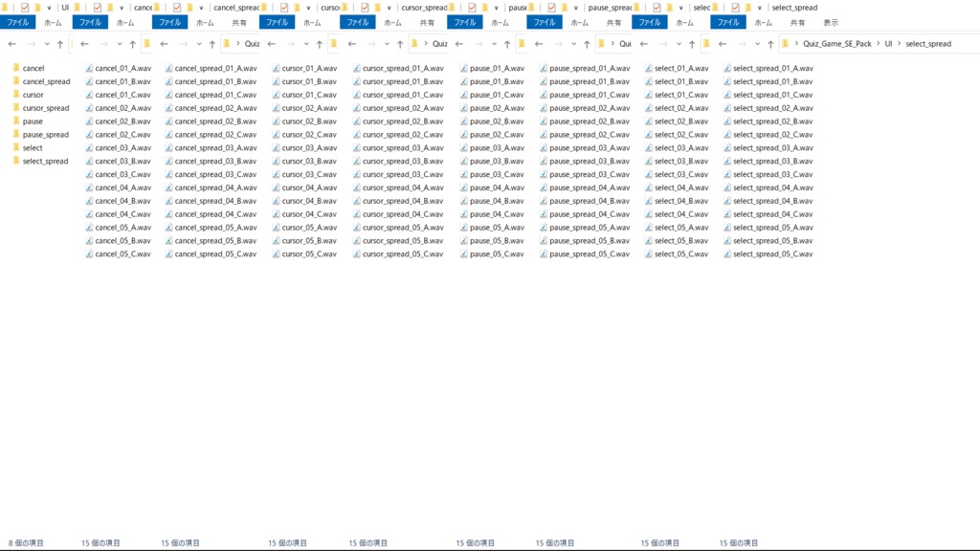Select the select folder in UI window
This screenshot has width=980, height=551.
tap(28, 148)
